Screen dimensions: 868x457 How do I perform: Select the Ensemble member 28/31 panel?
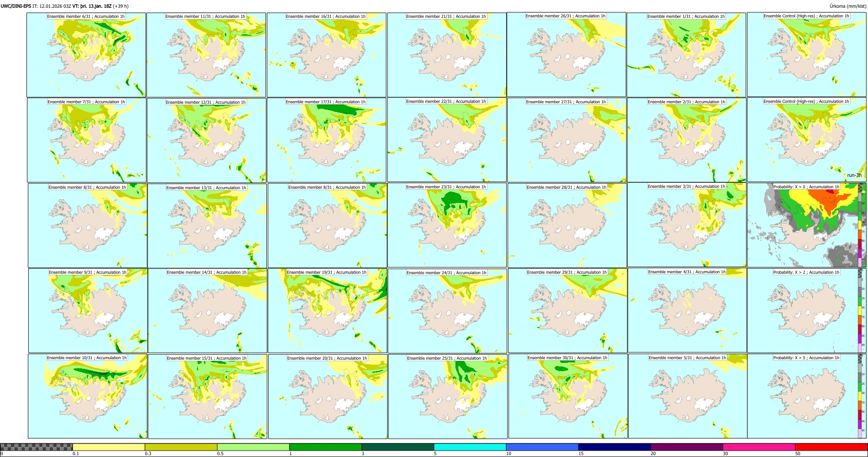tap(567, 226)
